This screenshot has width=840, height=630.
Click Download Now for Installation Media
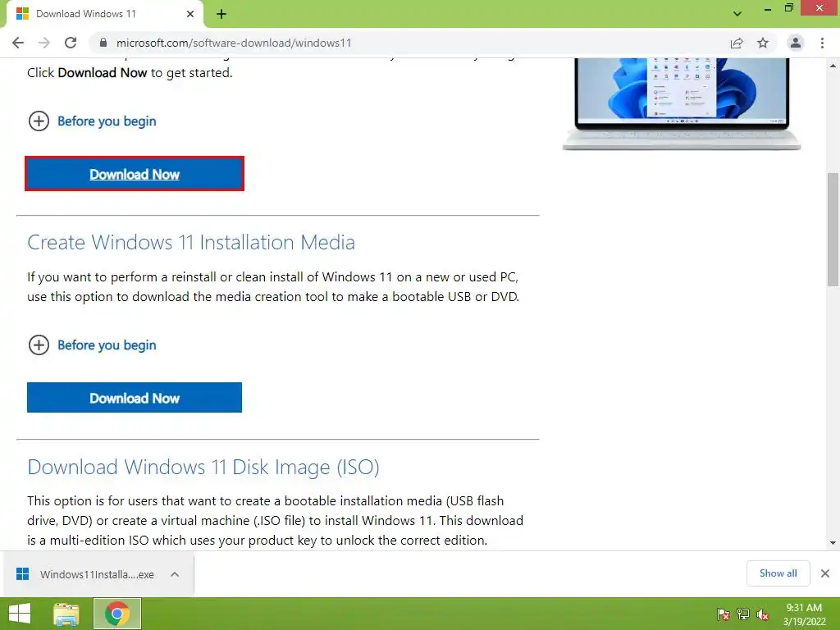(x=135, y=398)
